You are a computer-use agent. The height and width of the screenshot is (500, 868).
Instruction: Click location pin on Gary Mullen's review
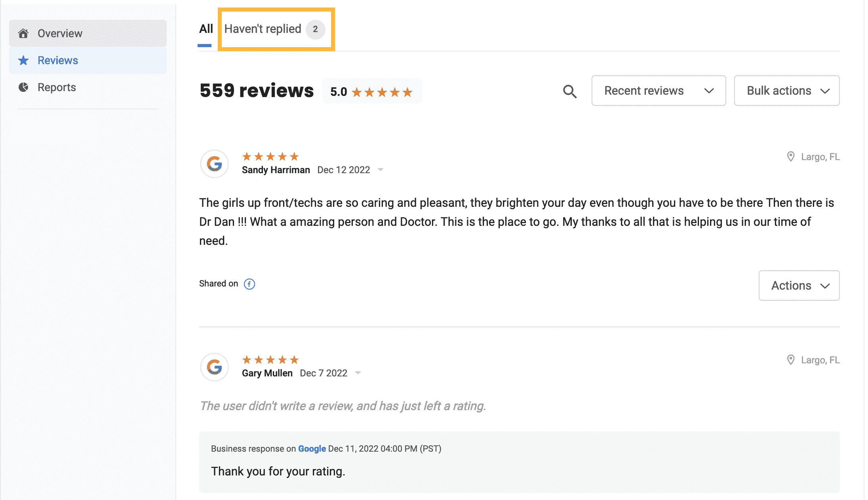point(790,360)
